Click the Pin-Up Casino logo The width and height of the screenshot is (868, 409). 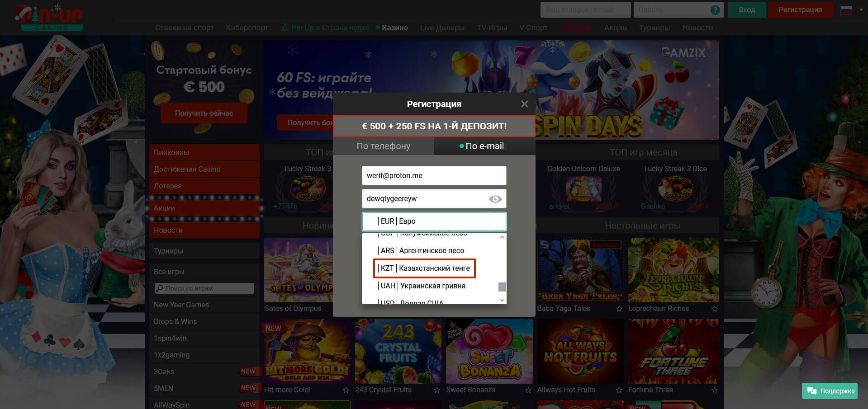tap(49, 18)
